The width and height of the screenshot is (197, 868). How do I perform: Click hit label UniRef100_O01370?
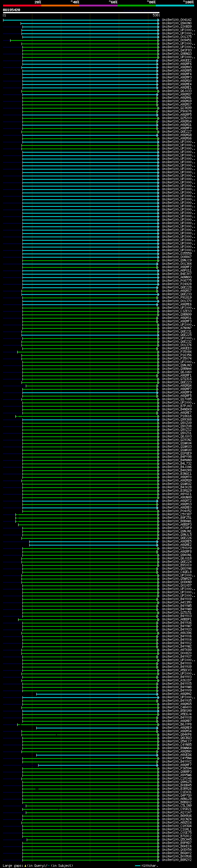click(177, 301)
